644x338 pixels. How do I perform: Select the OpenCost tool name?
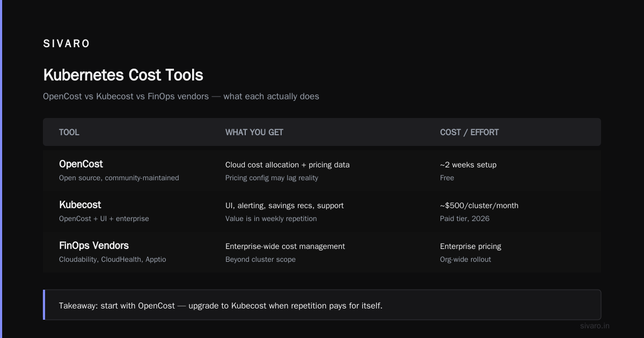coord(81,164)
